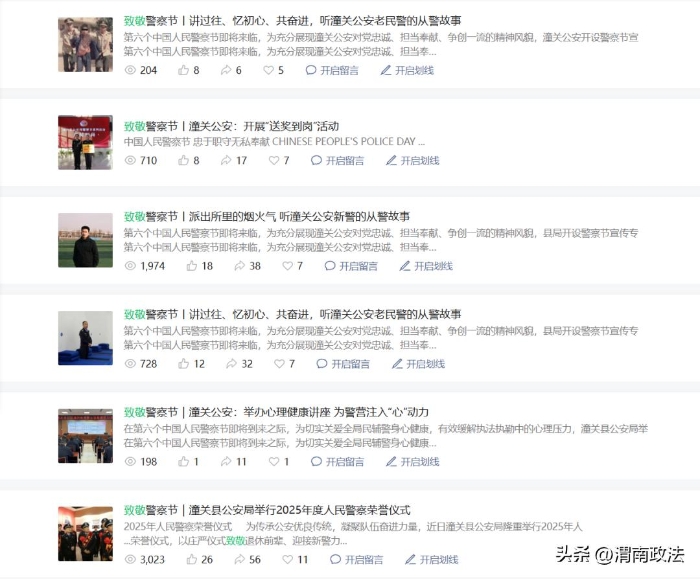Enable underline (开启划线) on the 728-view article

point(418,364)
